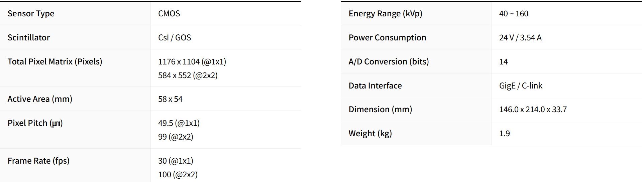Select the 58 x 54 value

click(x=170, y=99)
